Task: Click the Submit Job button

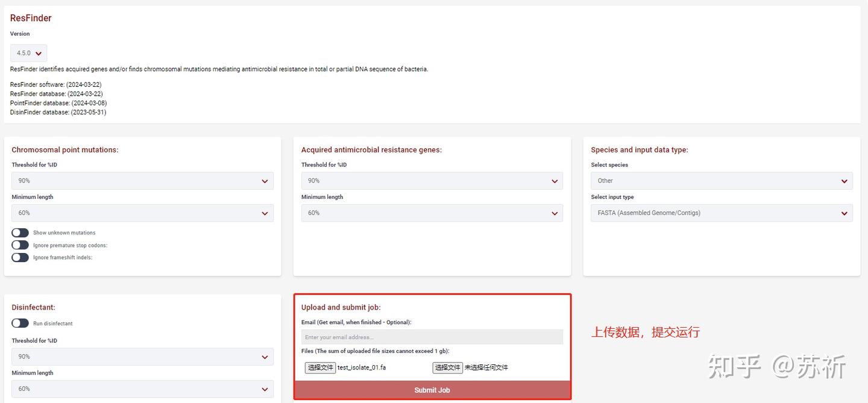Action: point(432,390)
